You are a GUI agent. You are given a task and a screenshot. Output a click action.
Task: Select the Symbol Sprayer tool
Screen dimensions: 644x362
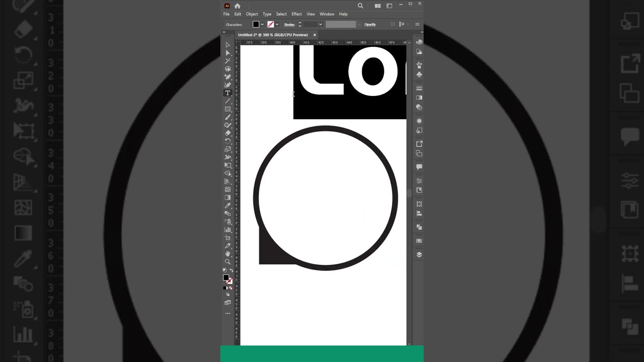228,222
